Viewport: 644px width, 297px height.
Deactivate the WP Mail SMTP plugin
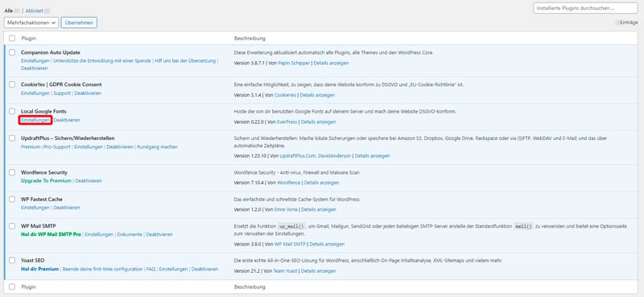(159, 234)
